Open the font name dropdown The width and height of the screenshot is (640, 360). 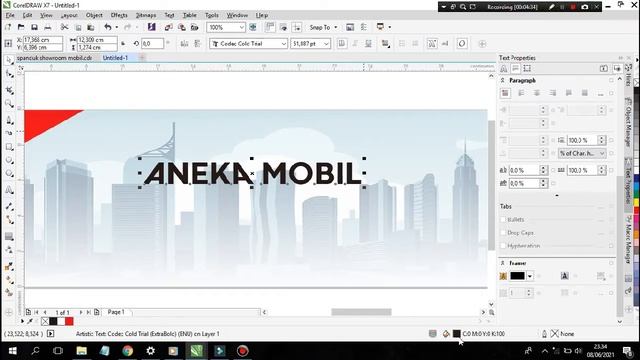[284, 44]
